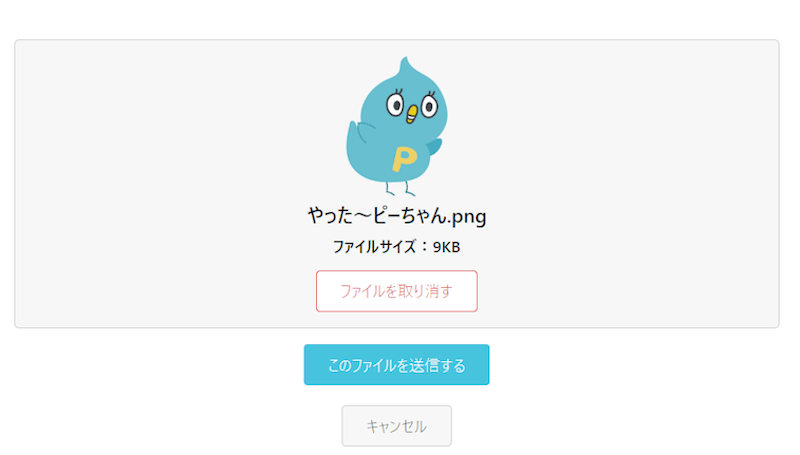Click the bird's raised wing on the left
This screenshot has width=800, height=455.
pos(356,134)
